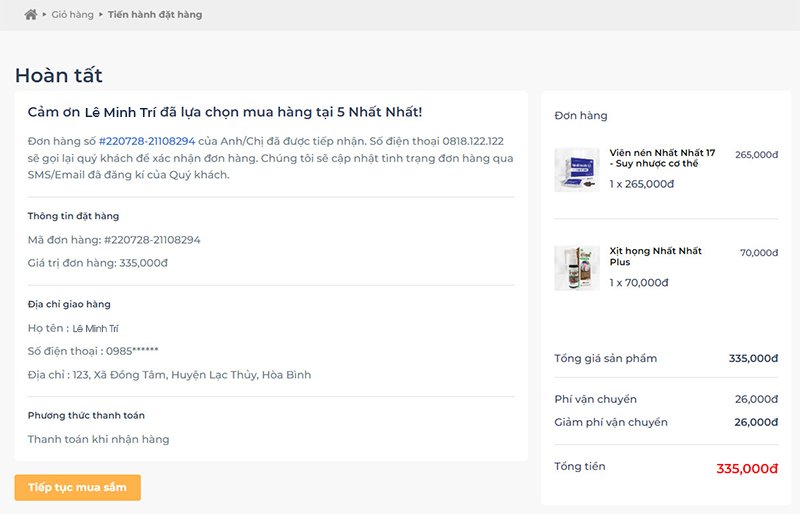Click the Tổng giá sản phẩm label
Image resolution: width=800 pixels, height=514 pixels.
[606, 358]
